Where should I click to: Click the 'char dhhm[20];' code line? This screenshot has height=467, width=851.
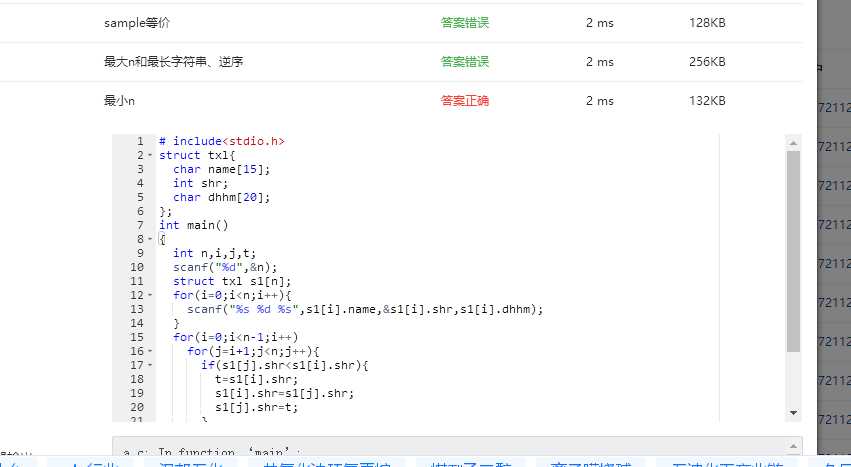[x=221, y=198]
